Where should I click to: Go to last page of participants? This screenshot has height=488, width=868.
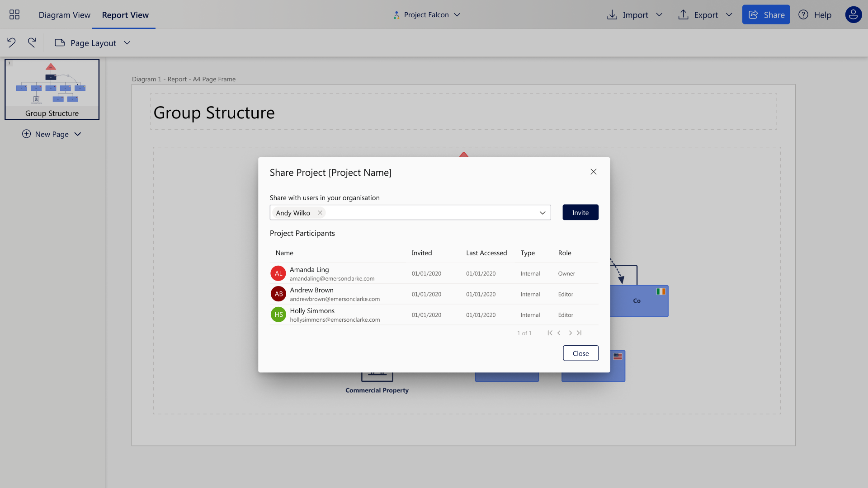(579, 333)
